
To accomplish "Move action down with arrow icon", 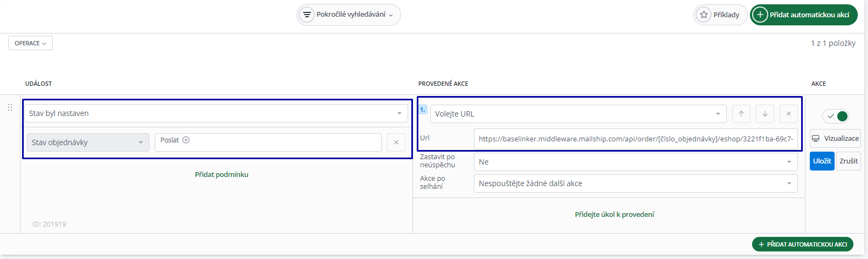I will pyautogui.click(x=764, y=114).
